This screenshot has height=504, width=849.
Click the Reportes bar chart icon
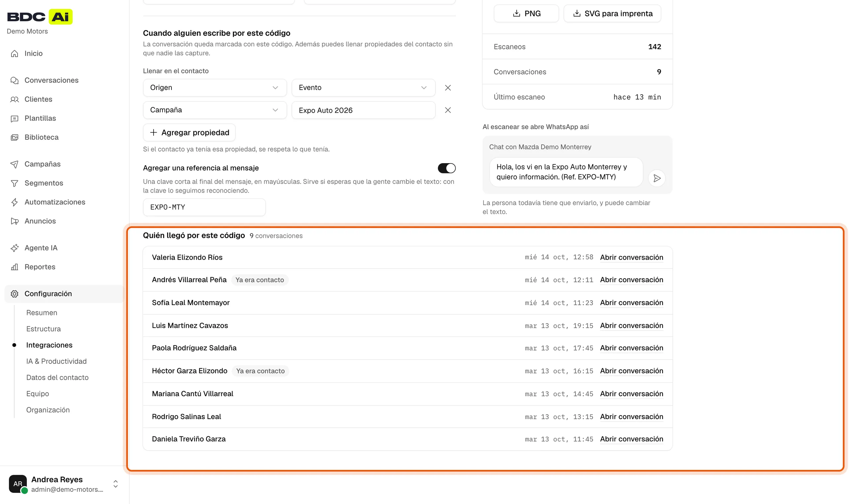[x=14, y=267]
